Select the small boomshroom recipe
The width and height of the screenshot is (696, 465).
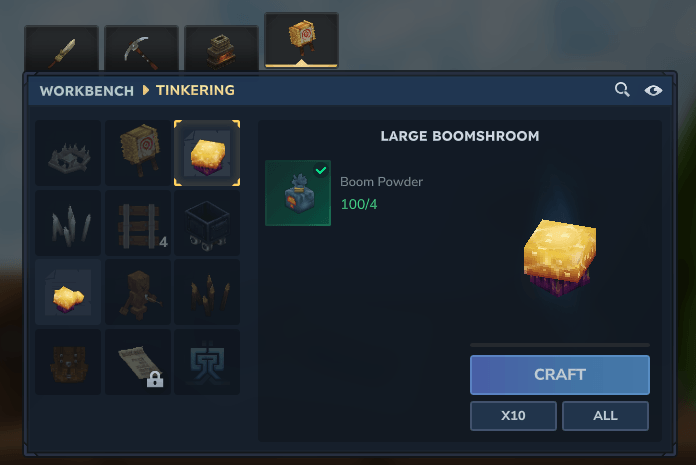68,292
